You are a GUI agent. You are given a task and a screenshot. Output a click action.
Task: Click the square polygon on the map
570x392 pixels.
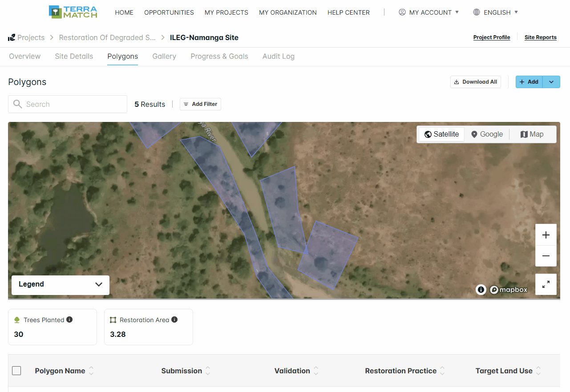[328, 255]
